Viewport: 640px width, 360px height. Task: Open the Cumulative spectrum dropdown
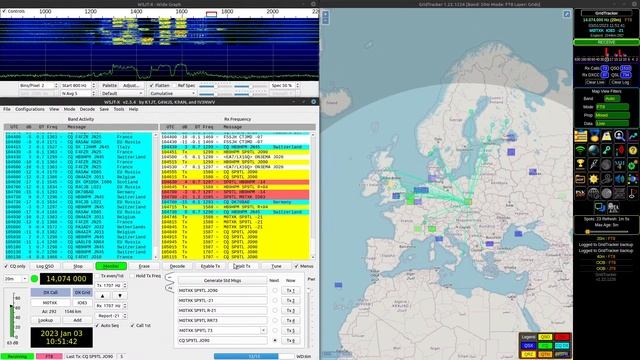pos(173,93)
